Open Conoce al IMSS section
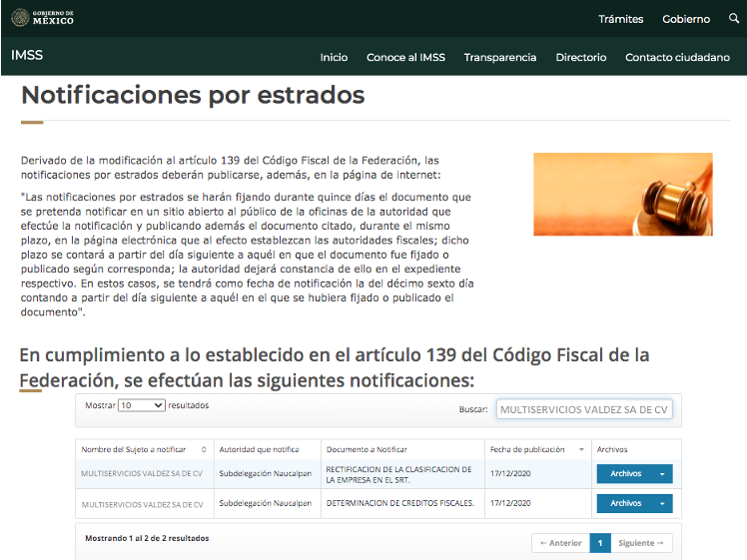The image size is (747, 560). click(405, 57)
